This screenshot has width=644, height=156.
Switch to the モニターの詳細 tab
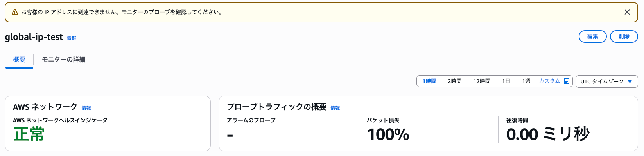(x=63, y=60)
